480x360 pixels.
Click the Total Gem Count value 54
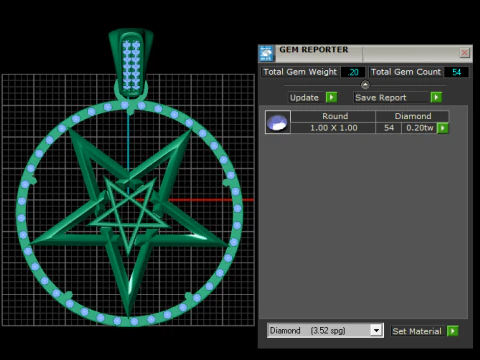pyautogui.click(x=456, y=72)
